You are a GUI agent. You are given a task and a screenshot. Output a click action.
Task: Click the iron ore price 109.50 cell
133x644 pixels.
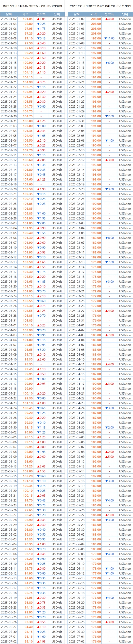point(28,189)
